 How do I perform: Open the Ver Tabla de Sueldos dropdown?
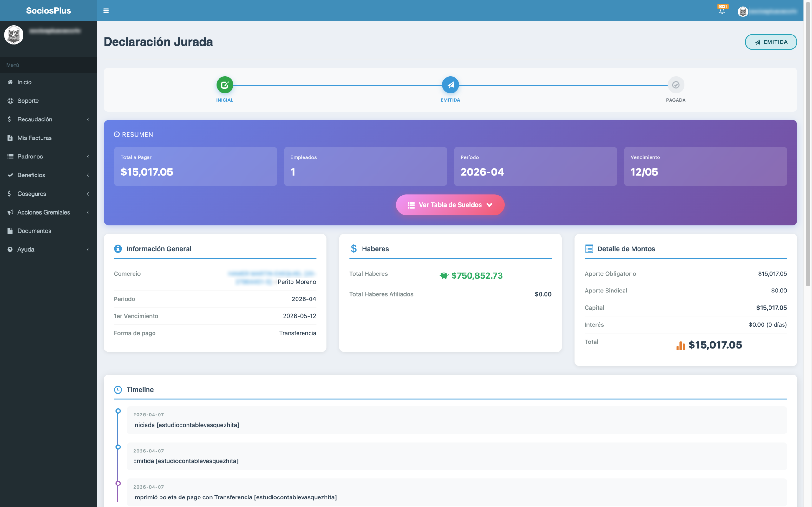click(450, 205)
